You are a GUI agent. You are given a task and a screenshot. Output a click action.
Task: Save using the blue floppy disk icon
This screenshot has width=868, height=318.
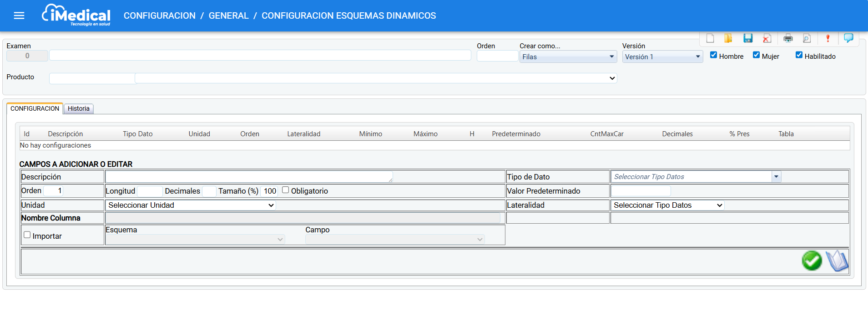[x=748, y=38]
